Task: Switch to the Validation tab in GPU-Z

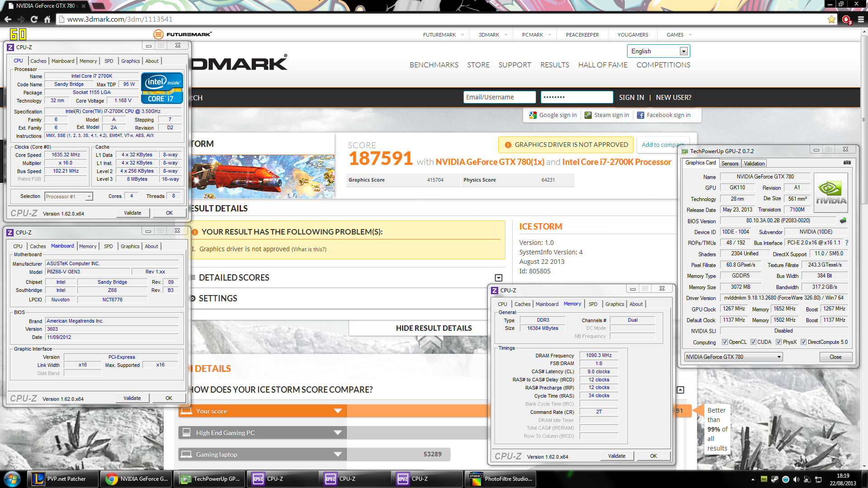Action: (754, 164)
